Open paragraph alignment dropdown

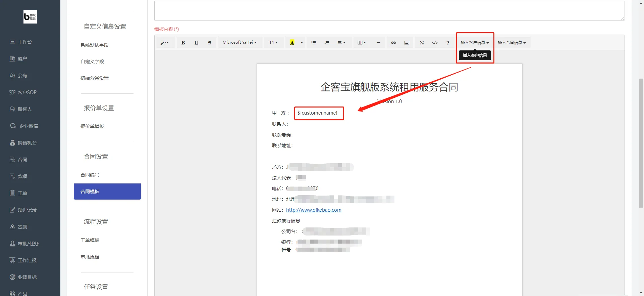[x=341, y=43]
